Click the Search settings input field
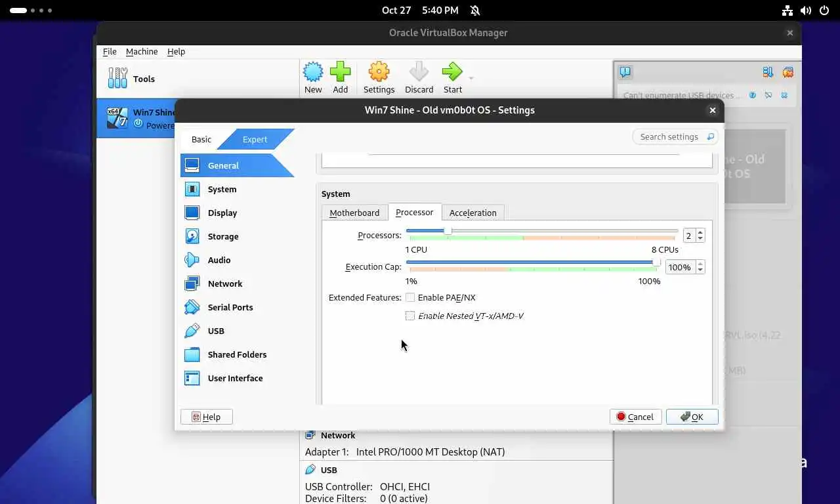The image size is (840, 504). point(675,136)
